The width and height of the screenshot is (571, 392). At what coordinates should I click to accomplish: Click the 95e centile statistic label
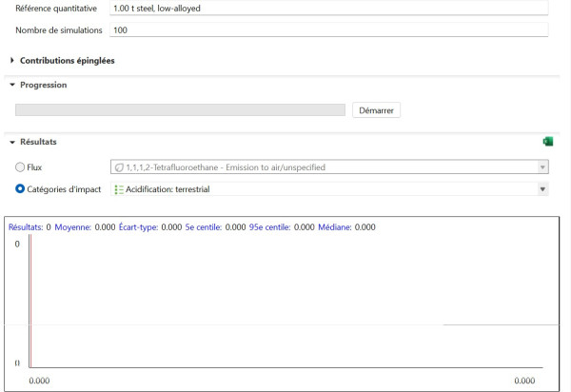(269, 227)
